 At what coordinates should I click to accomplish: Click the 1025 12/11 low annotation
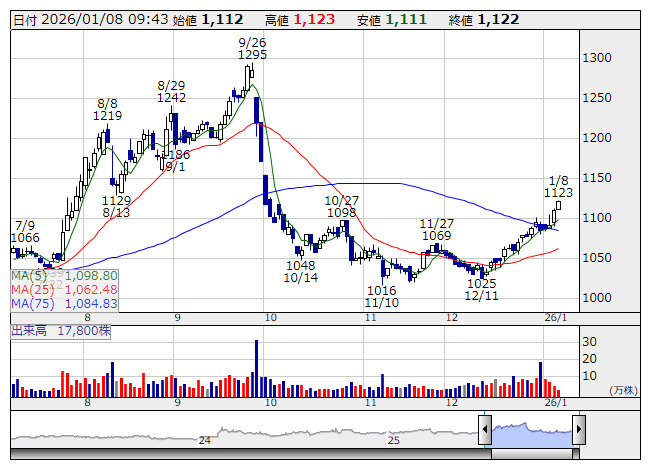(481, 290)
